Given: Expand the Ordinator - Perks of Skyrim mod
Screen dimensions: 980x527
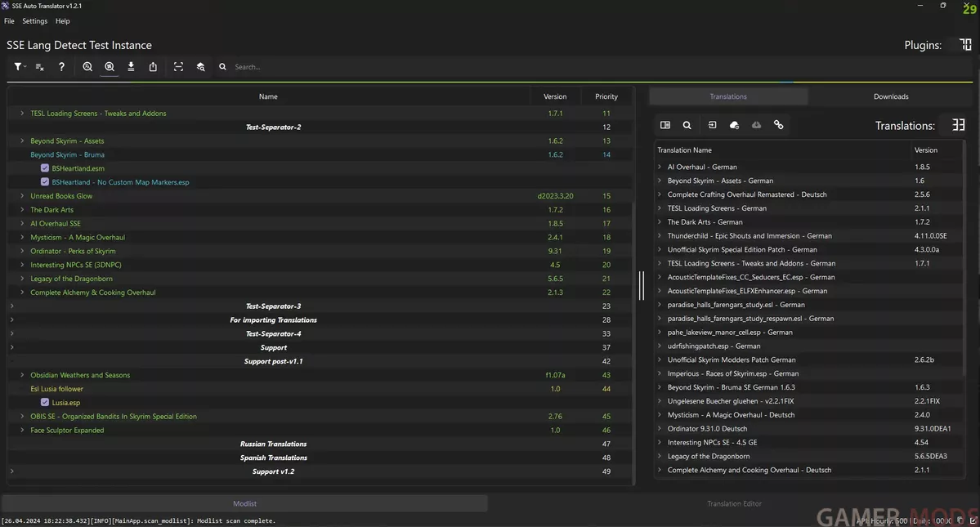Looking at the screenshot, I should click(x=22, y=251).
